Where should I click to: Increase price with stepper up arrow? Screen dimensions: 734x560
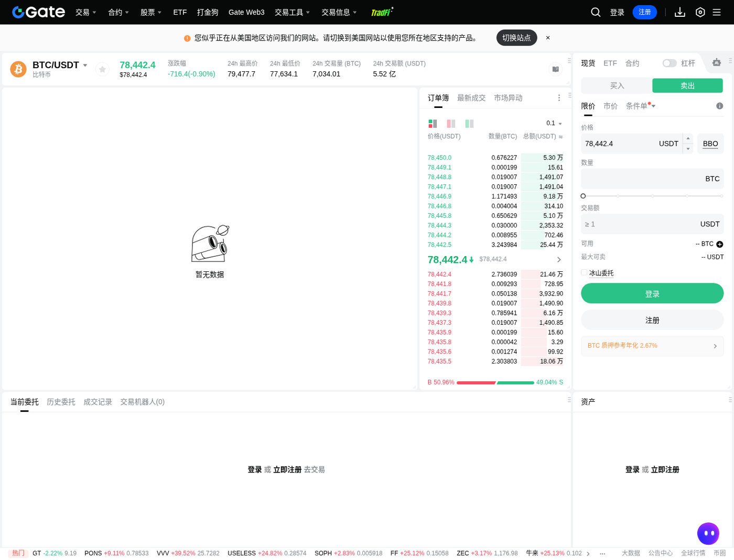click(688, 138)
